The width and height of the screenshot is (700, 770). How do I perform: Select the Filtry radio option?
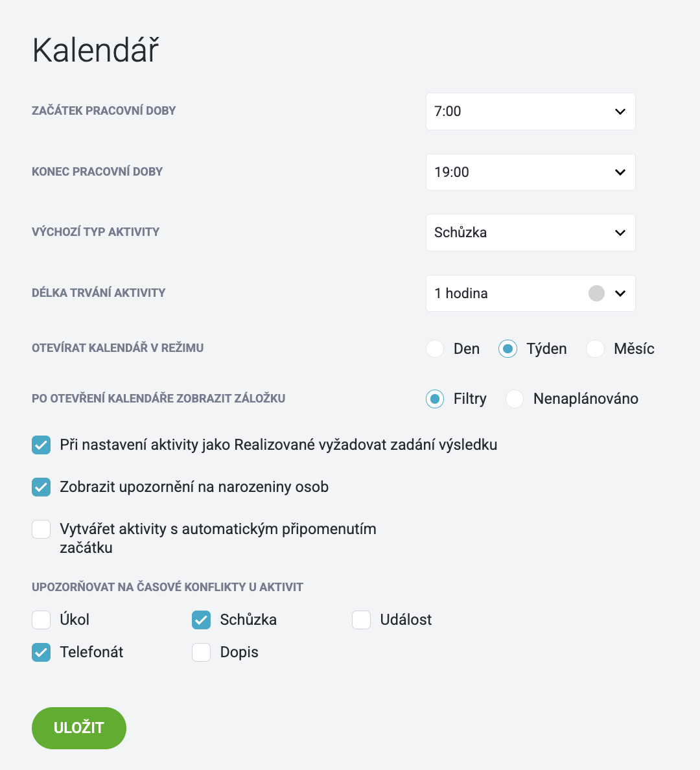pos(435,399)
